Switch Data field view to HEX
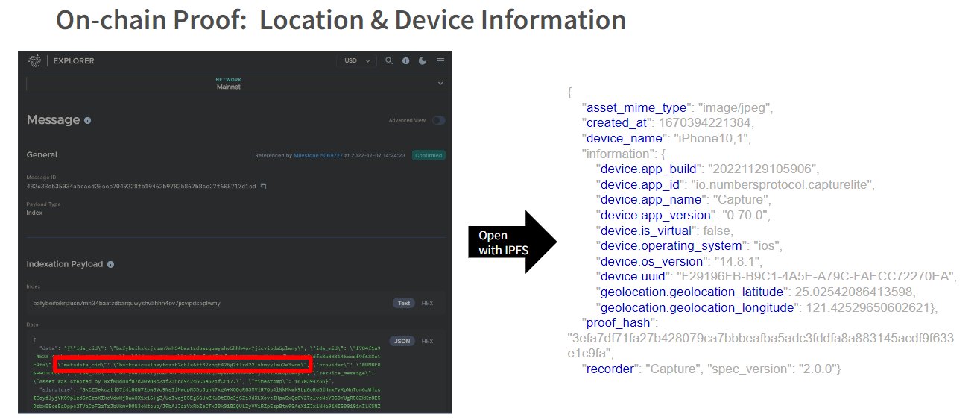 (427, 341)
